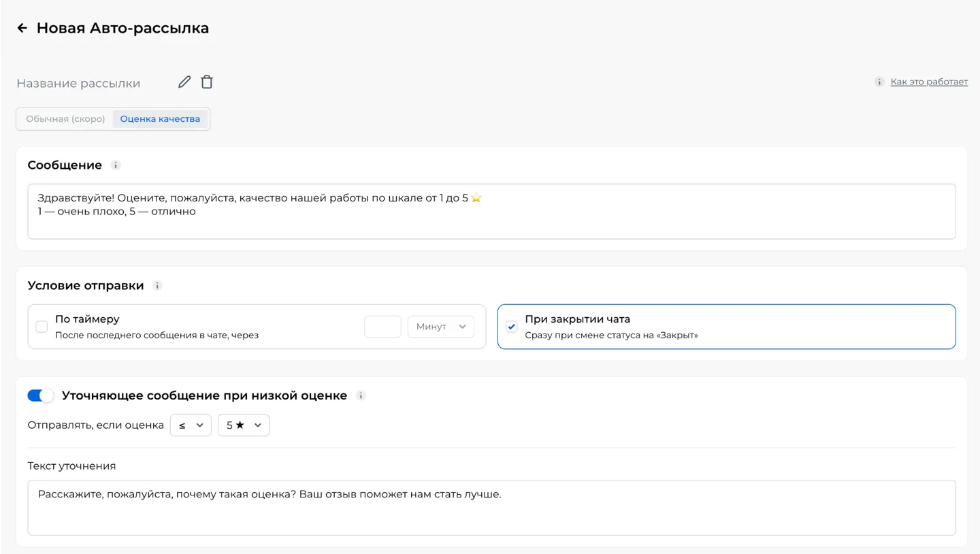This screenshot has height=554, width=980.
Task: Click the back arrow next to Новая Авто-рассылка
Action: coord(22,28)
